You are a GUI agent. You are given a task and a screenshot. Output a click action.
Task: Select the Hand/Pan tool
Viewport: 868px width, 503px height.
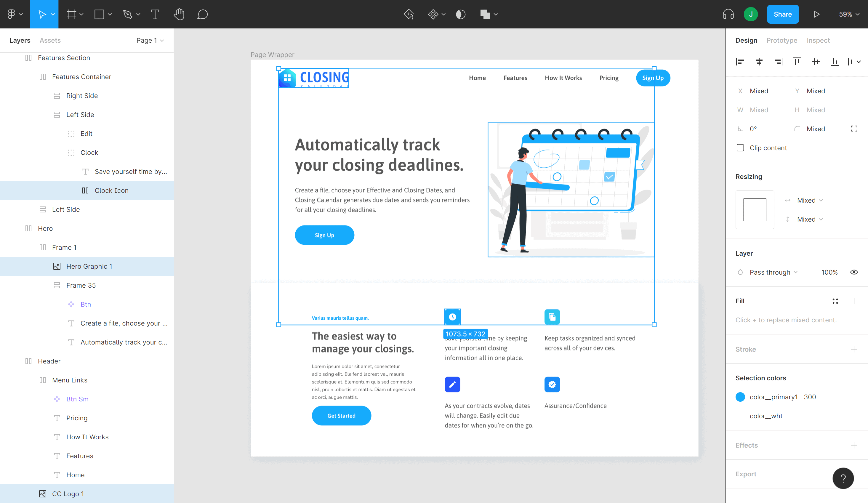pyautogui.click(x=179, y=15)
